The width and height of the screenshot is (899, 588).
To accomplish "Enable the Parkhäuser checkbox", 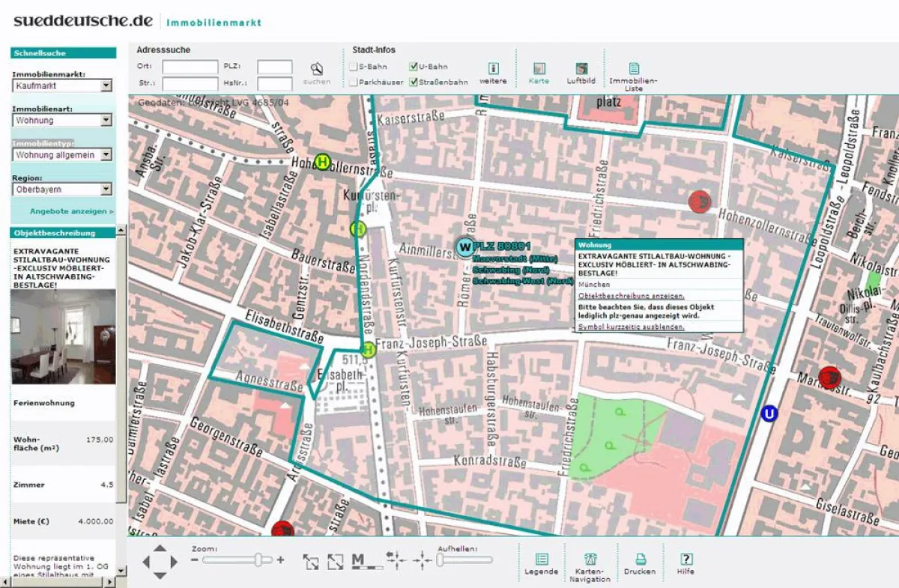I will tap(354, 82).
